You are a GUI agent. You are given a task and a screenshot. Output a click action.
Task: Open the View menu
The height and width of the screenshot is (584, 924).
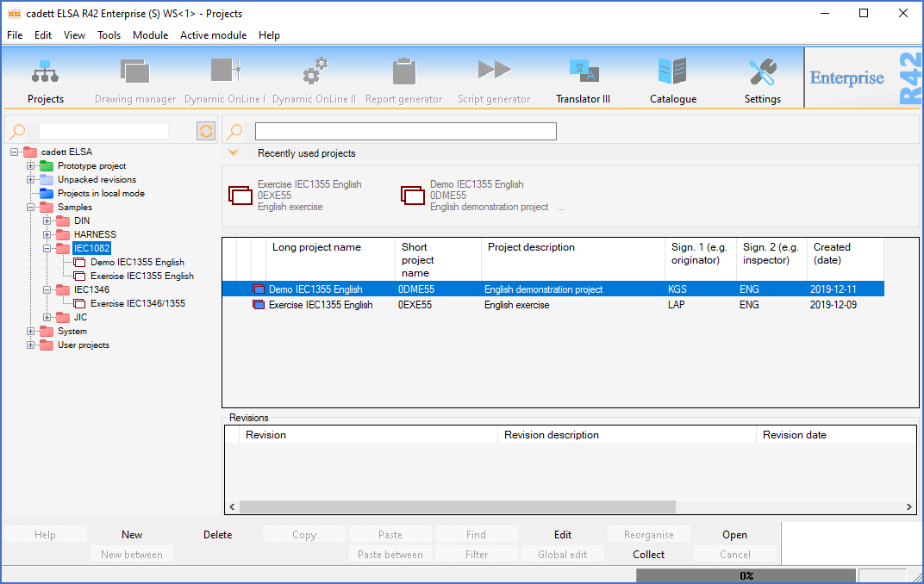point(74,35)
